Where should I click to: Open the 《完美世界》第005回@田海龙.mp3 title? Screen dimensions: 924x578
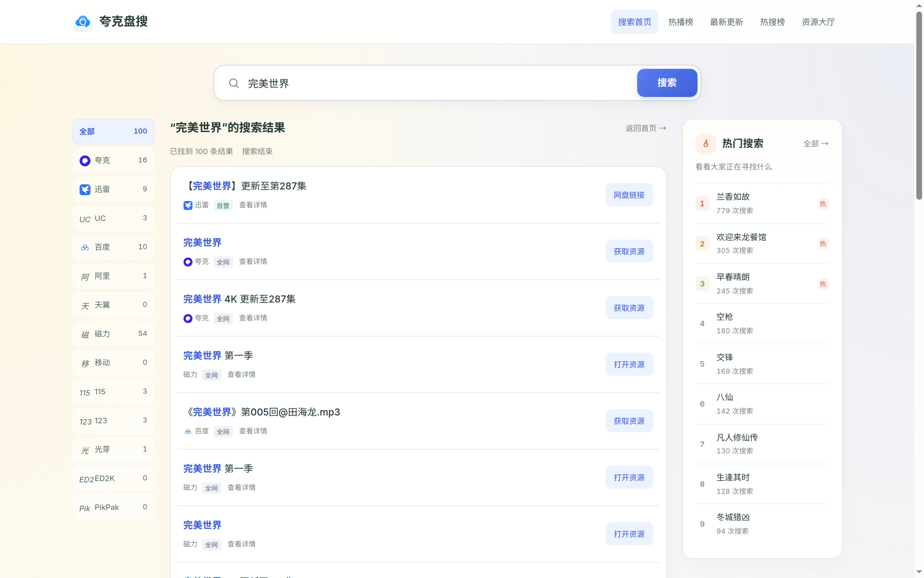[261, 412]
